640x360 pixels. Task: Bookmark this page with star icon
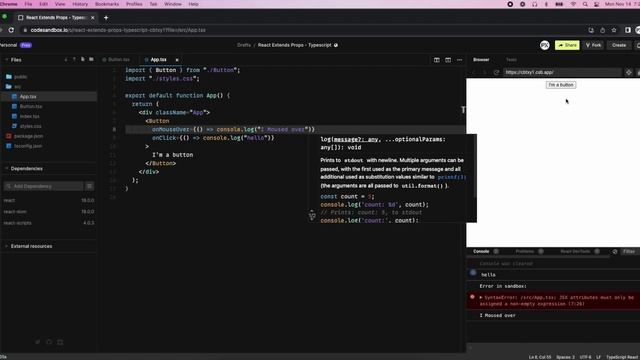pos(613,30)
